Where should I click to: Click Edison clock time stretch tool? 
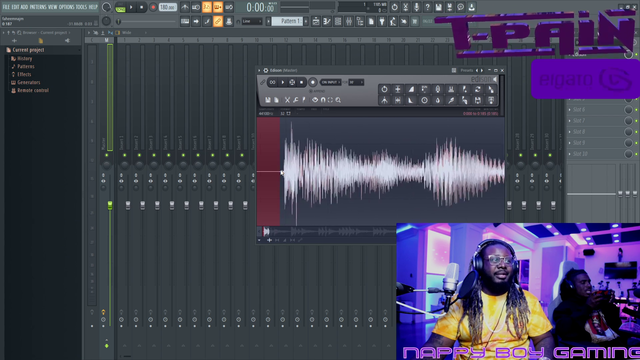(424, 100)
